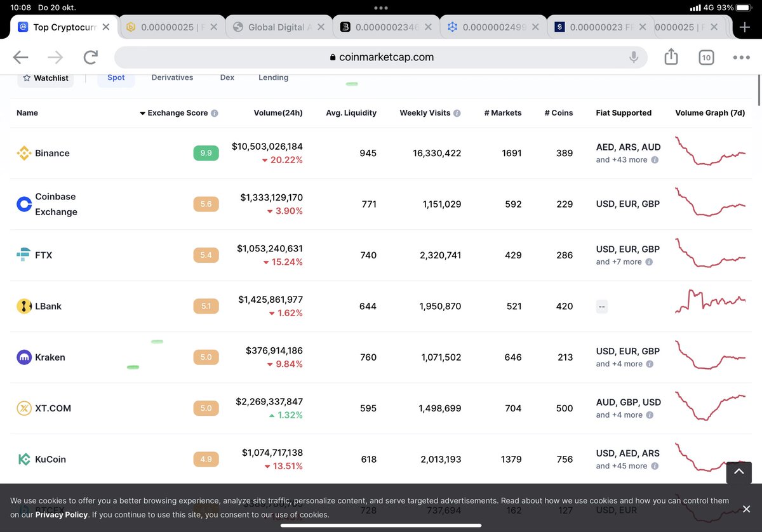Sort by # Coins column header
Screen dimensions: 762x532
tap(559, 113)
